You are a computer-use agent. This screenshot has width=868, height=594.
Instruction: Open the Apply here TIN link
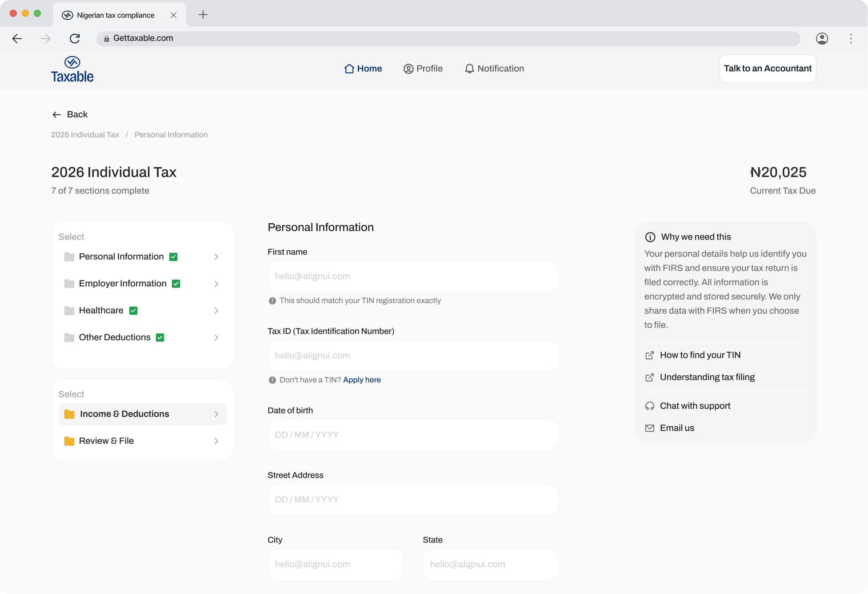[x=362, y=380]
